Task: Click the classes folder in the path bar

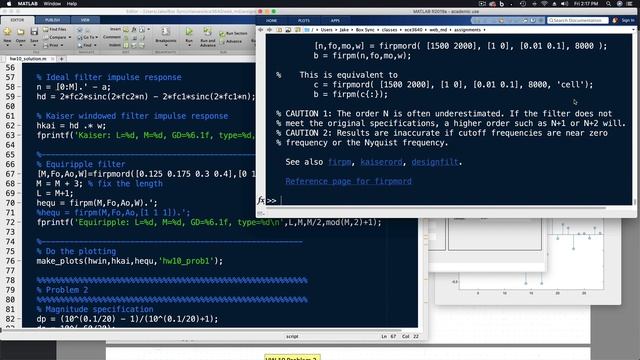Action: pos(389,30)
